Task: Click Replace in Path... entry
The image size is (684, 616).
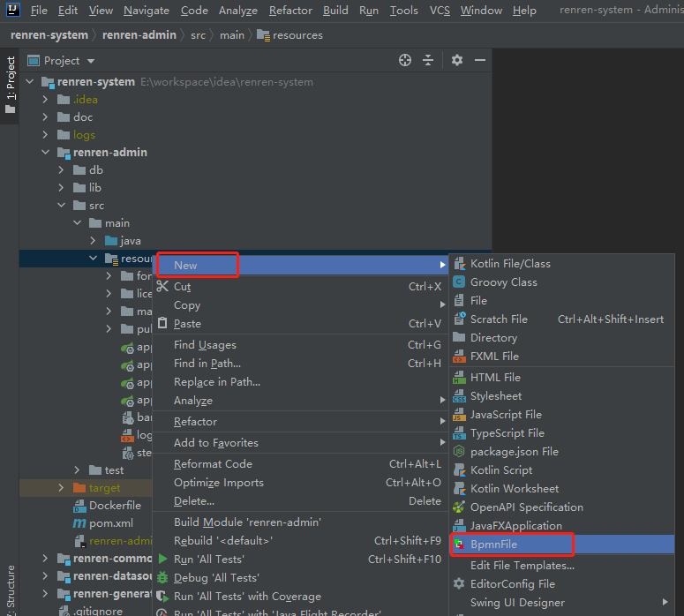Action: (x=301, y=382)
